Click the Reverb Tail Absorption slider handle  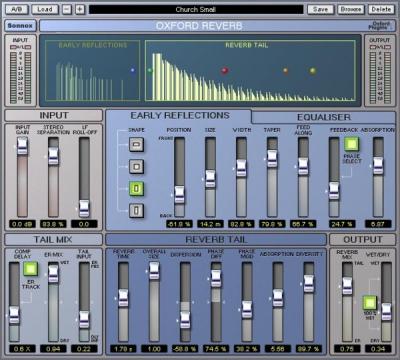point(278,298)
